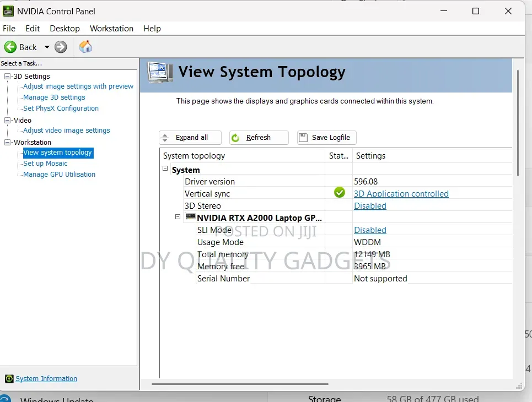Open the 3D Application controlled link

(x=401, y=193)
